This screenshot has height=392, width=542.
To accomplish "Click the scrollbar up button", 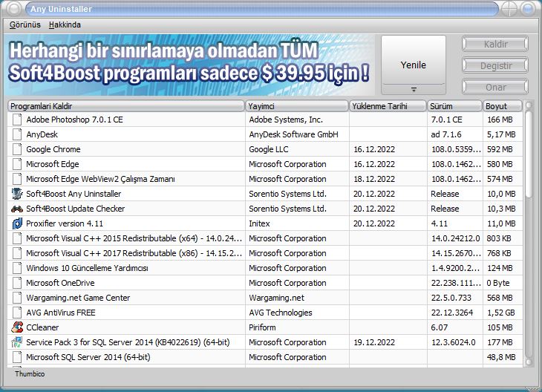I will 529,105.
